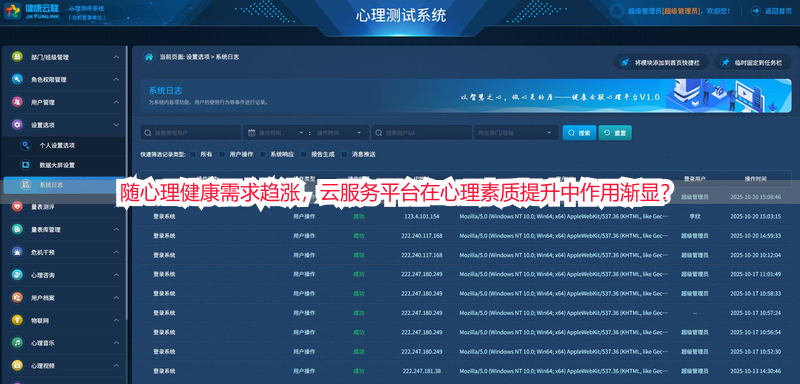Click the 心理音乐 music note icon
This screenshot has height=384, width=800.
coord(17,343)
